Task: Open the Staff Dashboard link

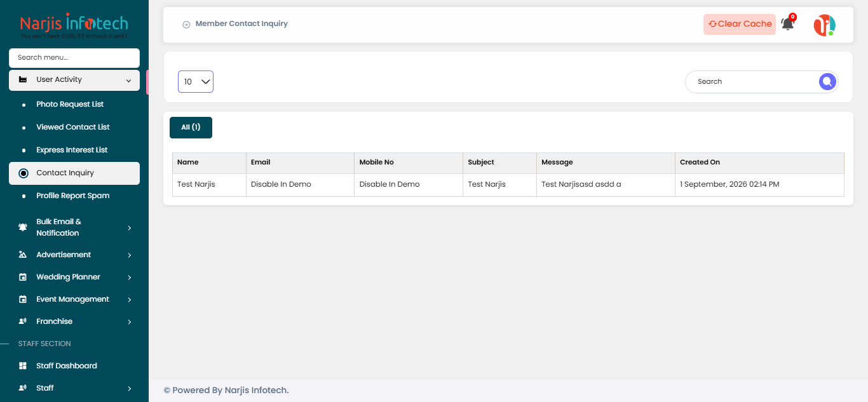Action: 67,366
